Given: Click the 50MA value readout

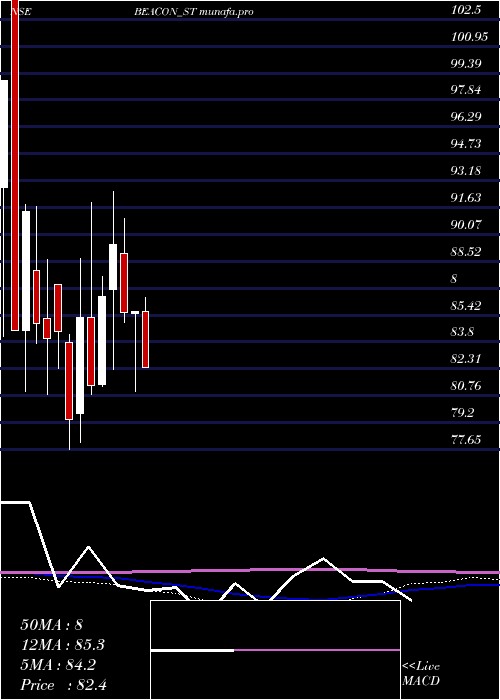Looking at the screenshot, I should (51, 625).
